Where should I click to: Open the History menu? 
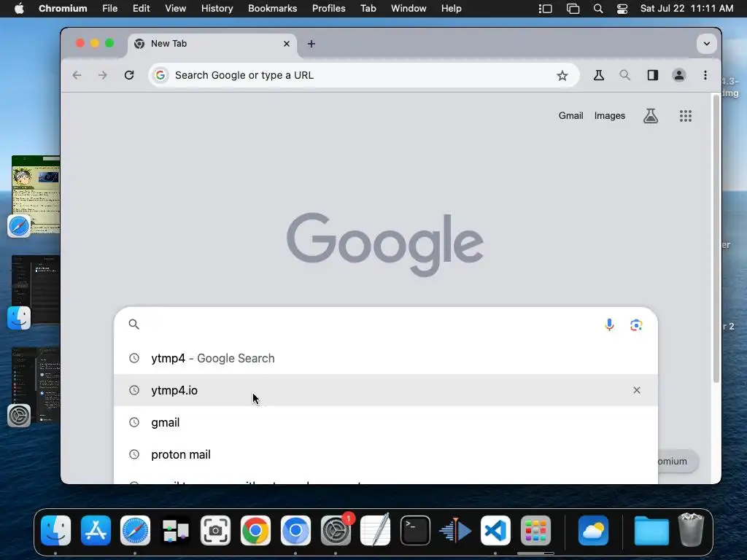pos(217,9)
